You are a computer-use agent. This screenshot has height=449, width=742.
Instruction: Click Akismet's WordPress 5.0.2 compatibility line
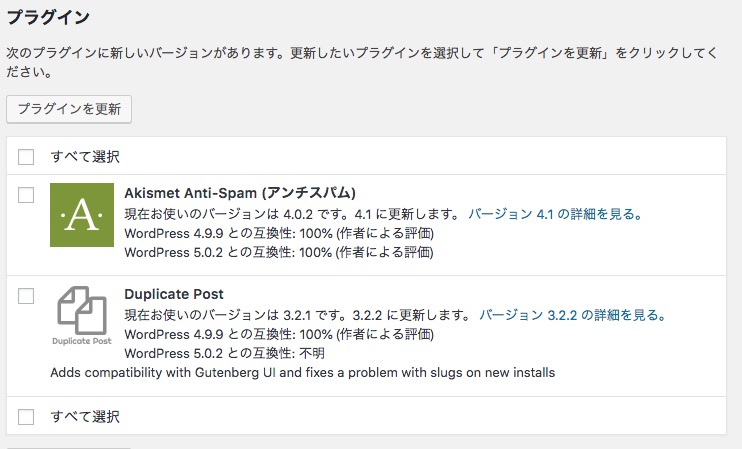(279, 253)
